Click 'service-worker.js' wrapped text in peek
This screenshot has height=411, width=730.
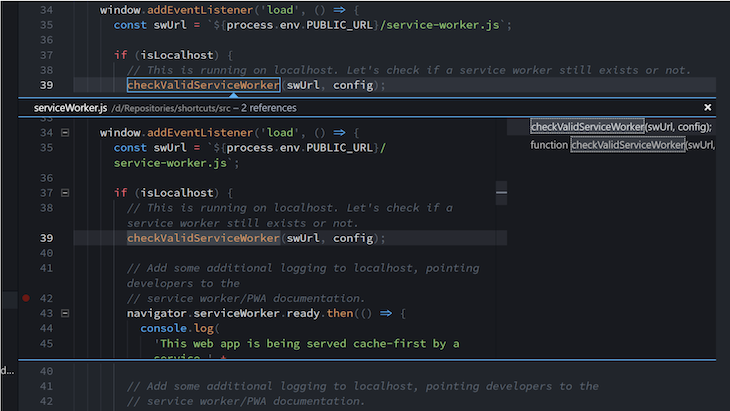(170, 163)
